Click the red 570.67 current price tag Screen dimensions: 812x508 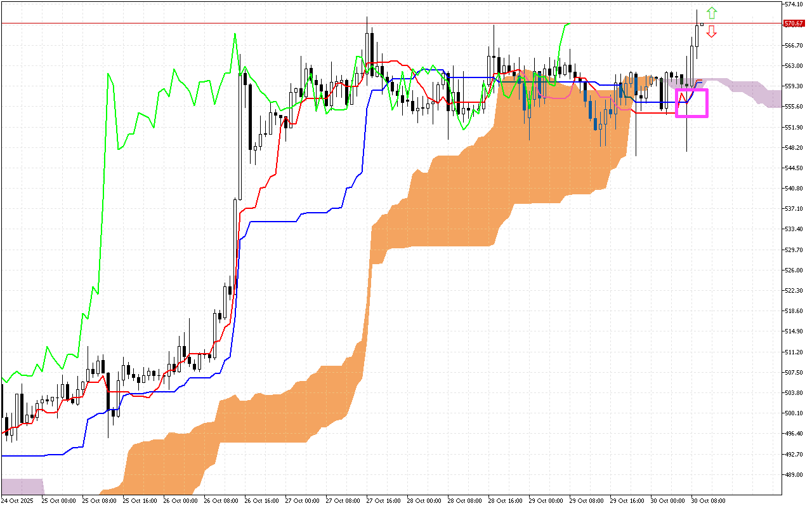tap(794, 23)
